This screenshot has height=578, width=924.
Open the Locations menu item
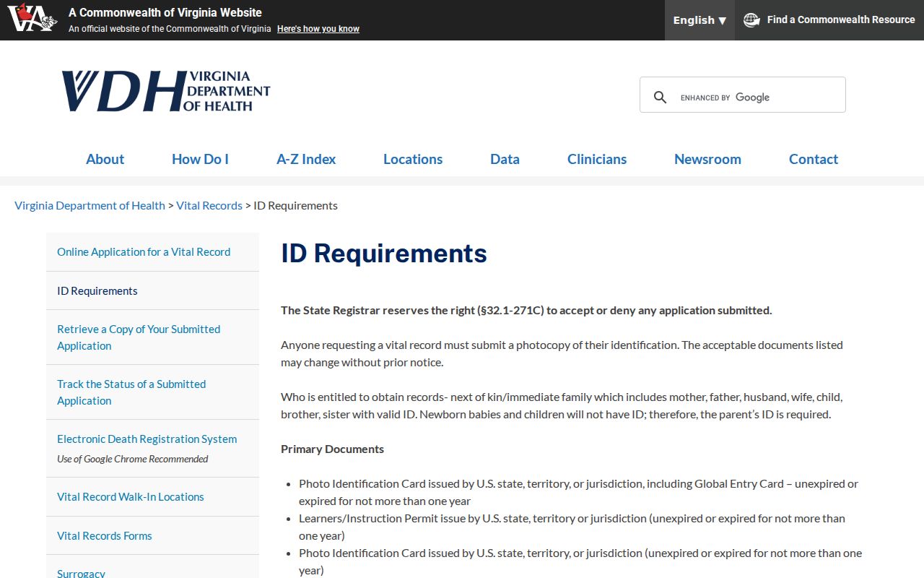coord(413,159)
